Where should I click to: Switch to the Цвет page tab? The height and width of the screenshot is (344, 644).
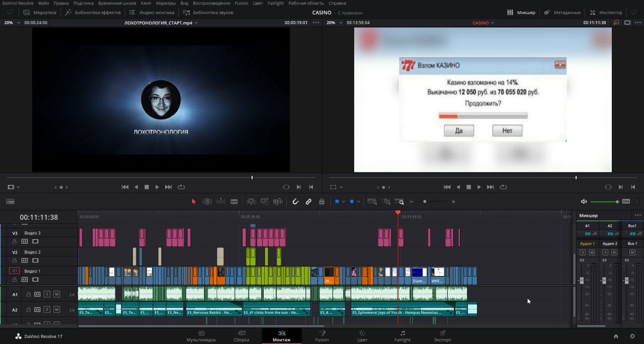[x=362, y=336]
